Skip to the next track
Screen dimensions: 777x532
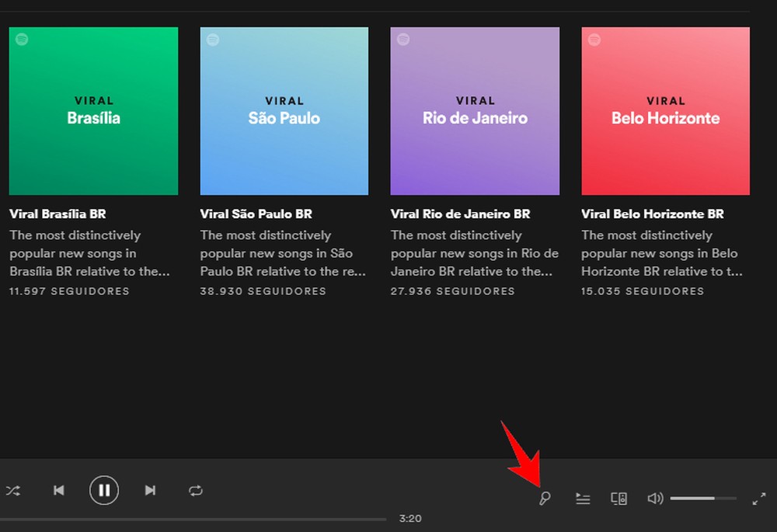coord(149,490)
